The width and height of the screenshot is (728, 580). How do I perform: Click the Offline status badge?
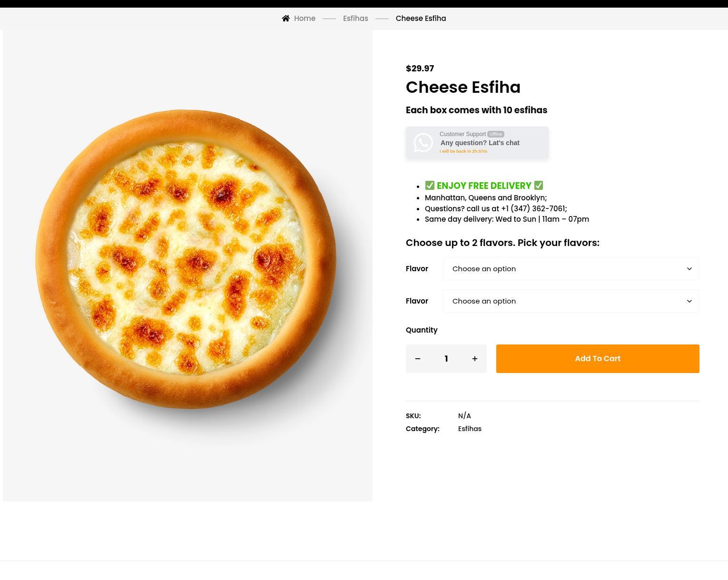[x=495, y=134]
